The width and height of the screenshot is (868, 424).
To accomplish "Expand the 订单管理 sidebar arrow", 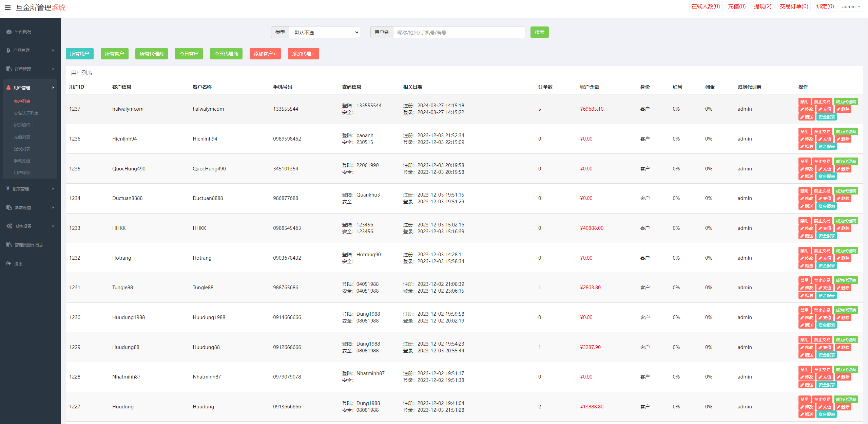I will pos(53,69).
